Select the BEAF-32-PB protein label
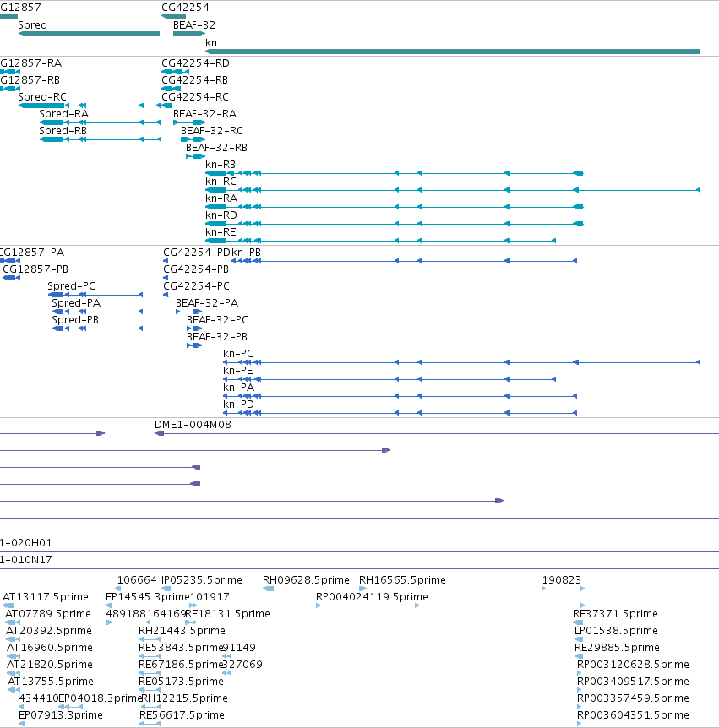Screen dimensions: 719x728 (217, 337)
